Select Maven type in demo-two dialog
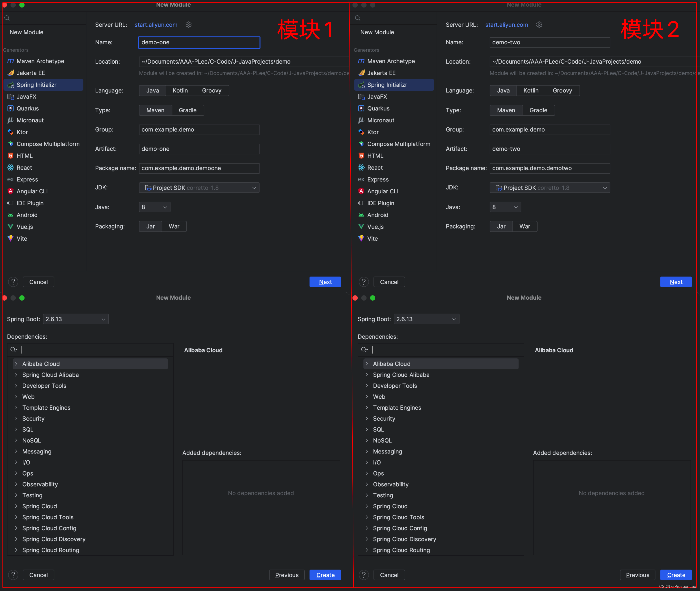 click(506, 110)
